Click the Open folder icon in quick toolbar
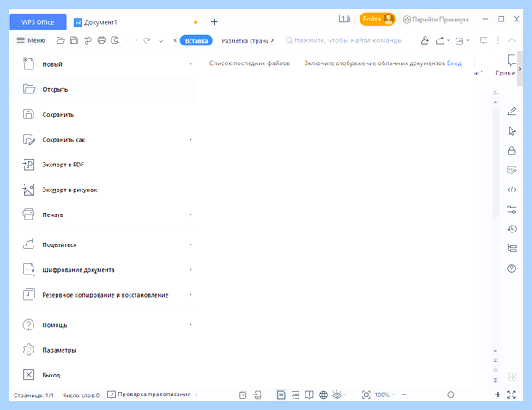The image size is (532, 410). [60, 40]
